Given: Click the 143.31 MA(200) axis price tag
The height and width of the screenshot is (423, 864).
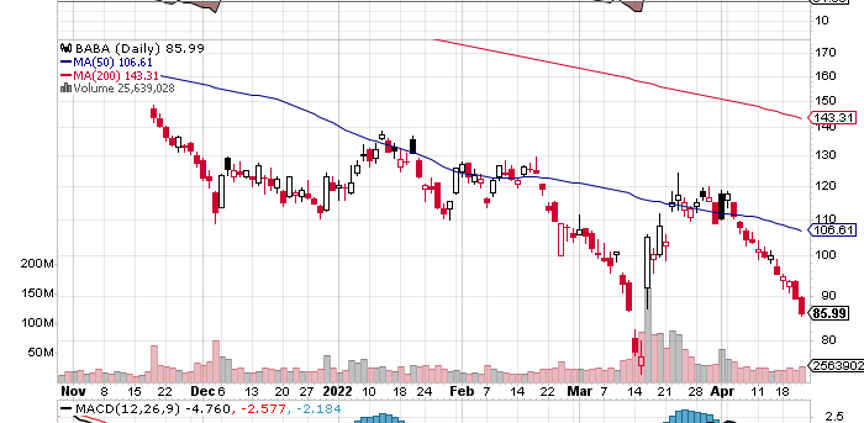Looking at the screenshot, I should [833, 118].
